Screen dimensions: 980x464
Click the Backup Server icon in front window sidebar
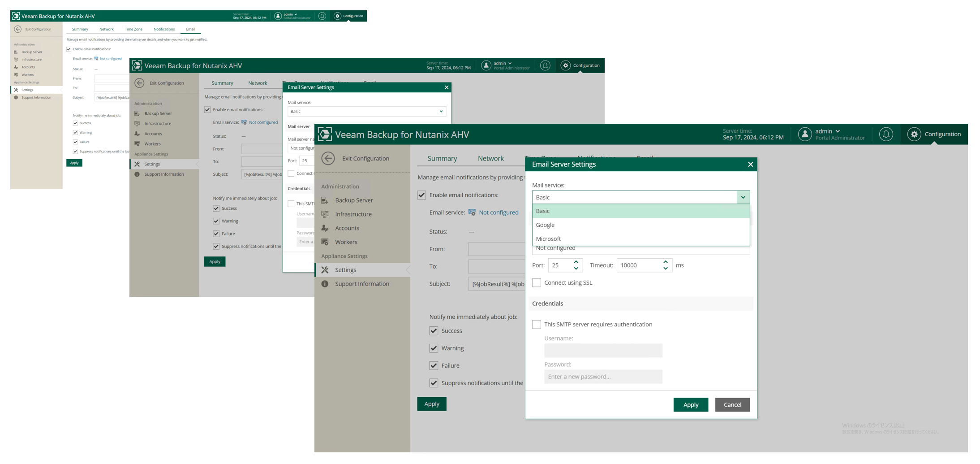click(325, 200)
